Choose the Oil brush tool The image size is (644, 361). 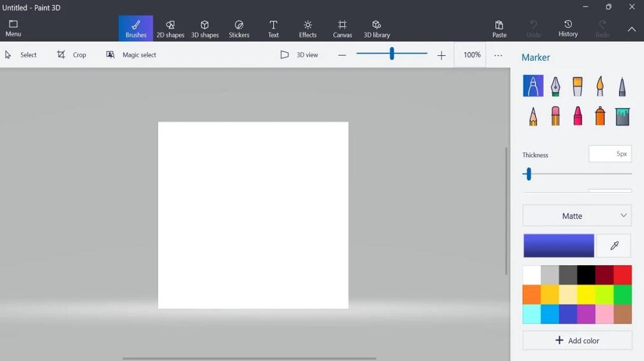click(x=577, y=86)
